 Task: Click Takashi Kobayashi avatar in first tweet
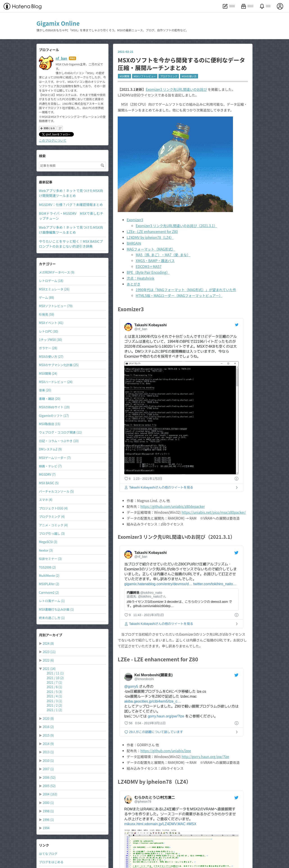(128, 327)
